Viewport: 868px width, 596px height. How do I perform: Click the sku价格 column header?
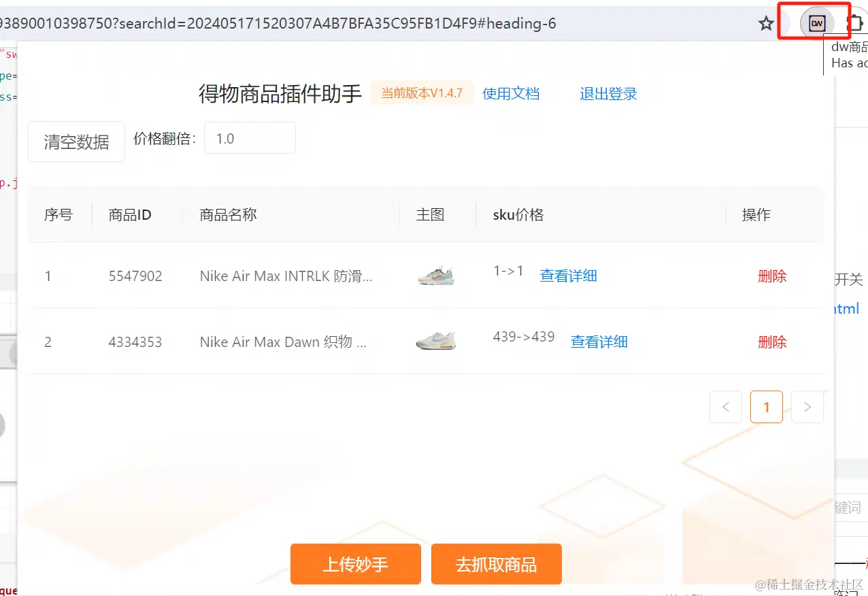[518, 215]
